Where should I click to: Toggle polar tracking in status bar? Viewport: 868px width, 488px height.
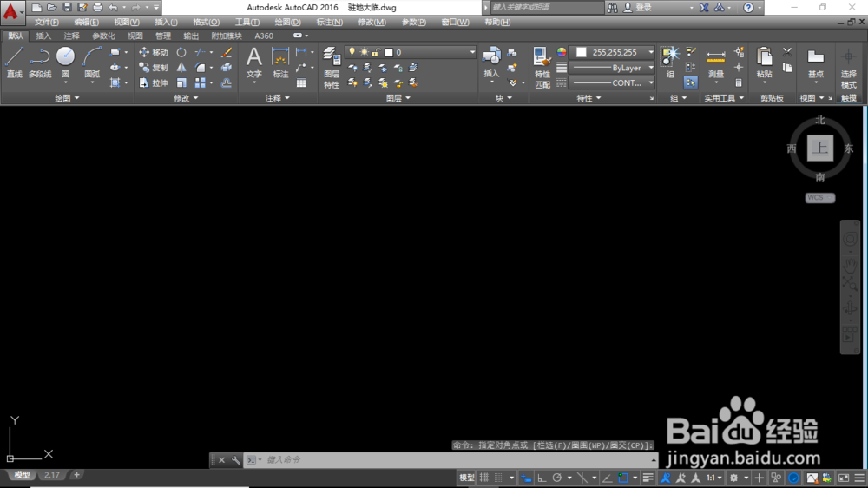pyautogui.click(x=557, y=478)
